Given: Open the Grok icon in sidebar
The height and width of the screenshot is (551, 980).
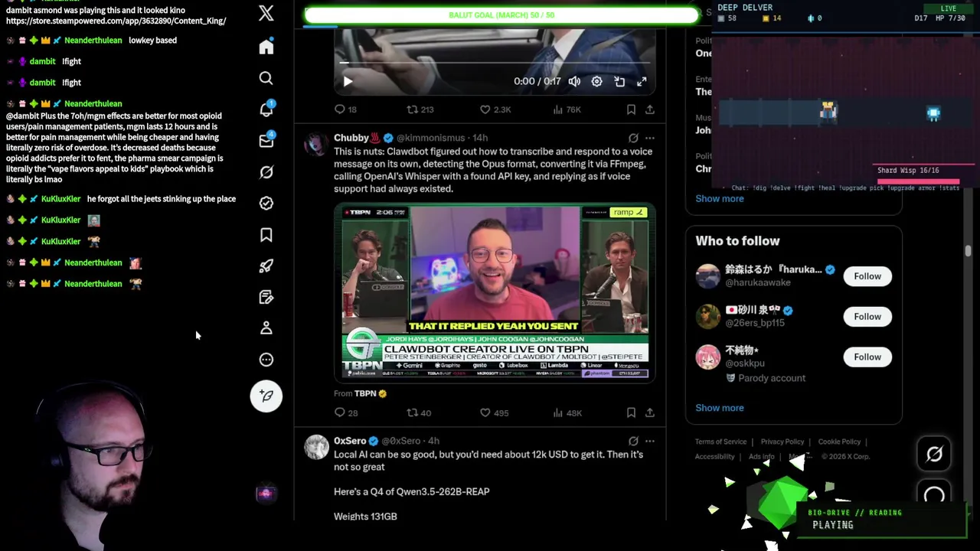Looking at the screenshot, I should (266, 172).
